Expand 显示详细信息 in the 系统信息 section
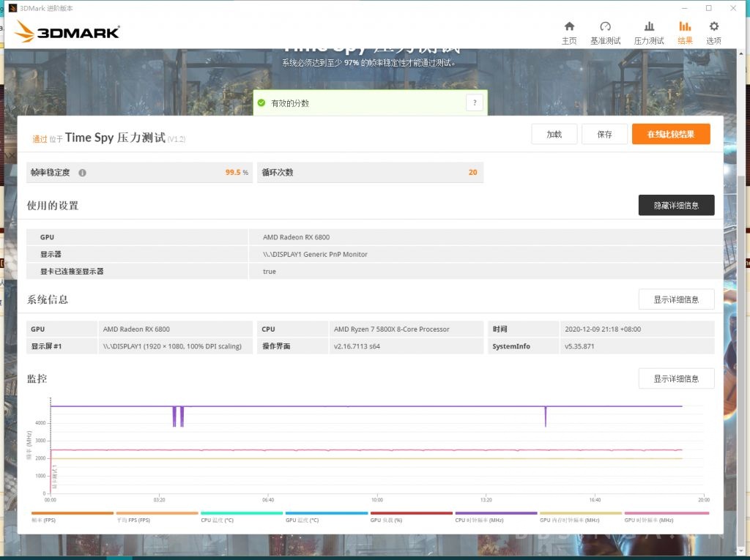This screenshot has width=750, height=560. coord(676,299)
